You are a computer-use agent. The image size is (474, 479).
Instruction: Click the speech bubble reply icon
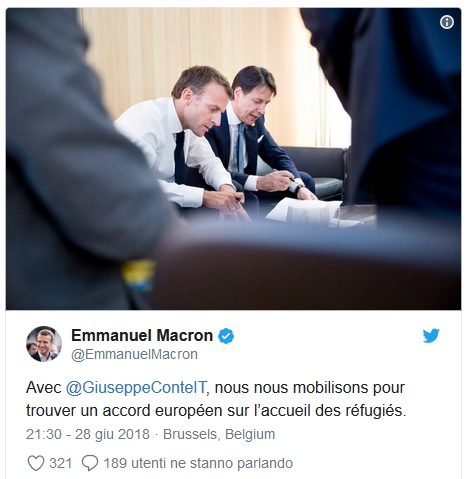[90, 463]
